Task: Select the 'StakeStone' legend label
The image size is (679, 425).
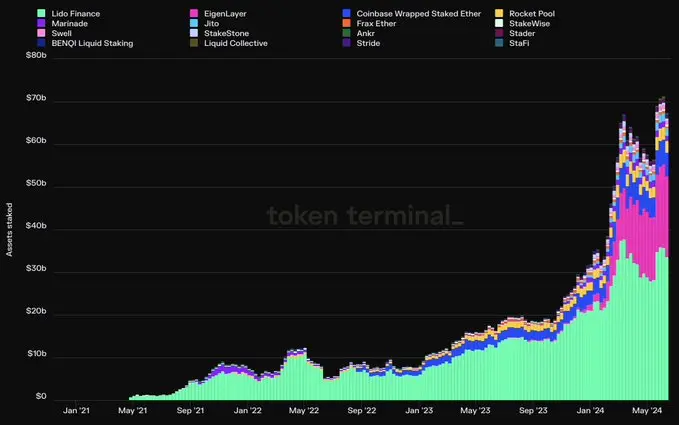Action: click(x=226, y=33)
